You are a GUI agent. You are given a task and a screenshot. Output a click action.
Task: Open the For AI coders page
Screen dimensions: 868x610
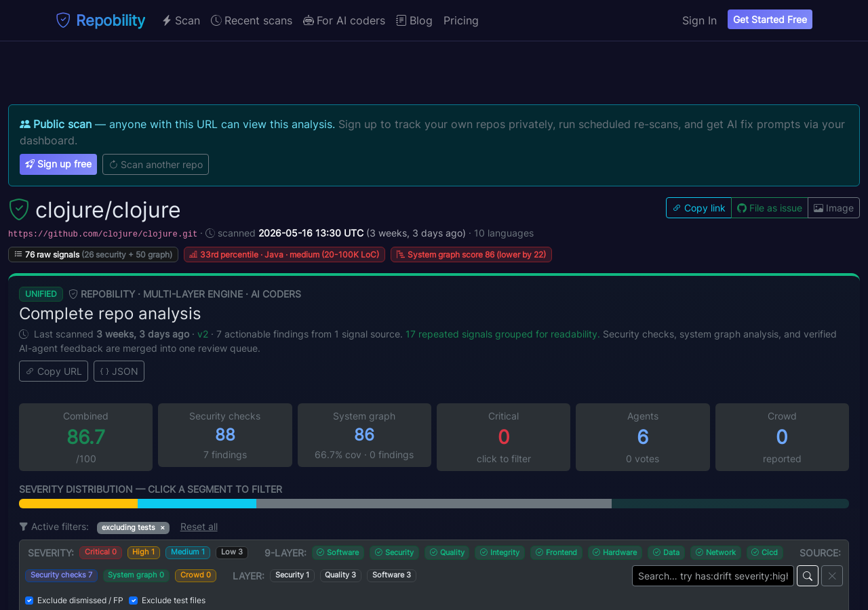(344, 20)
